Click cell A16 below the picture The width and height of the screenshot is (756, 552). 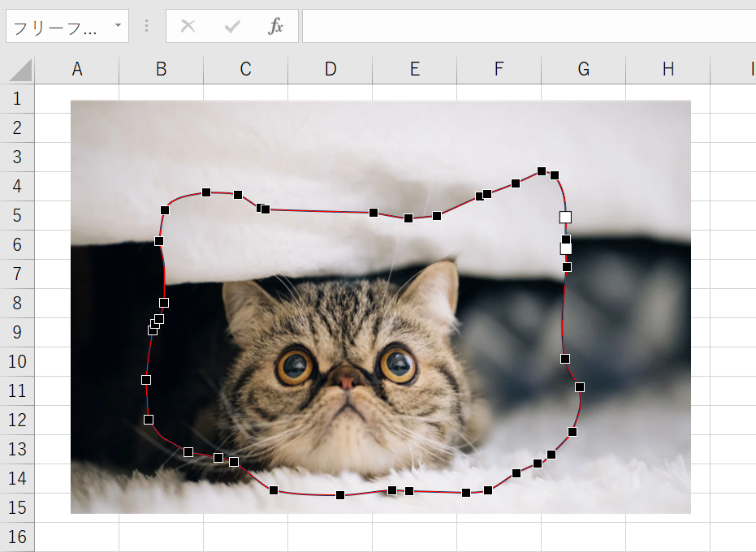(x=76, y=537)
